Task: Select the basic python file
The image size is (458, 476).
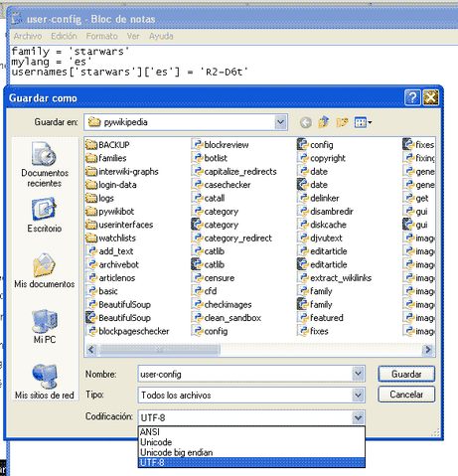Action: coord(101,291)
